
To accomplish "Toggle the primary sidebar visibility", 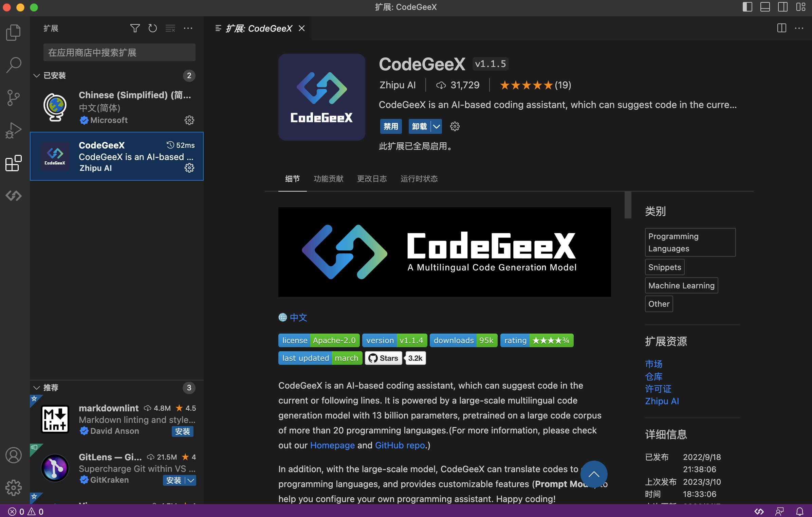I will tap(747, 7).
